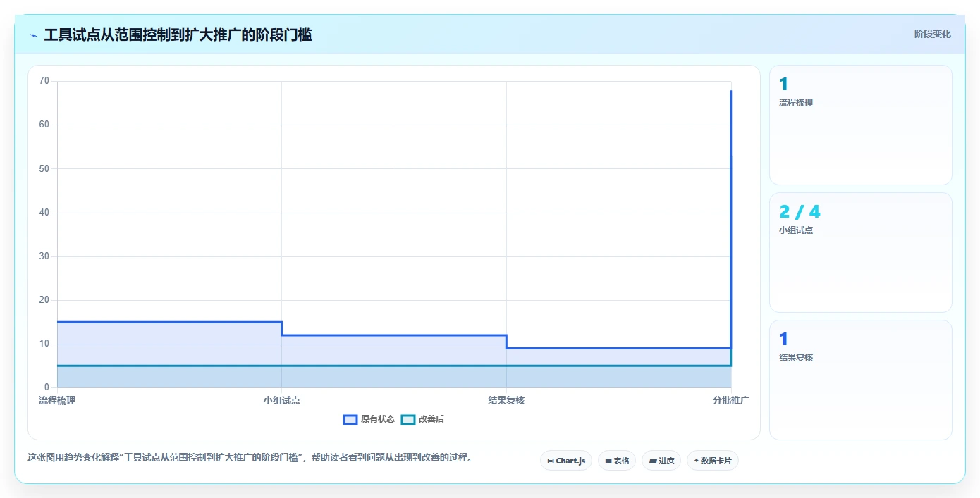Click the lightning icon beside the title
The image size is (980, 498).
34,35
